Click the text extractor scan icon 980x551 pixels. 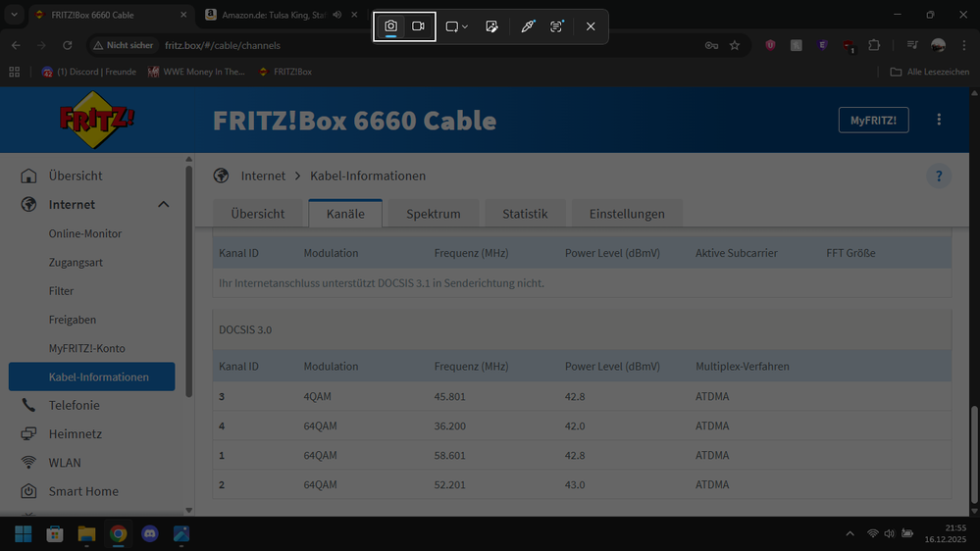pyautogui.click(x=556, y=26)
